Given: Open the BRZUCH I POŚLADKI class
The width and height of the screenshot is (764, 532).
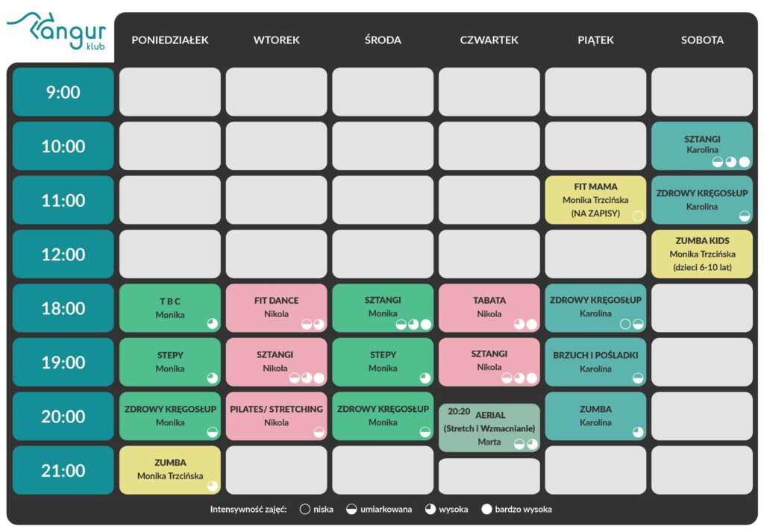Looking at the screenshot, I should 595,362.
